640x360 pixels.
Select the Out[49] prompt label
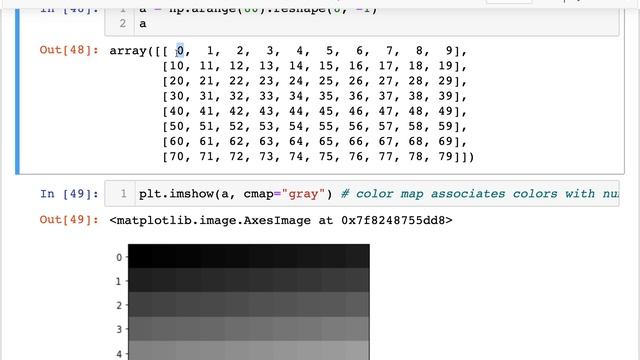pos(69,220)
